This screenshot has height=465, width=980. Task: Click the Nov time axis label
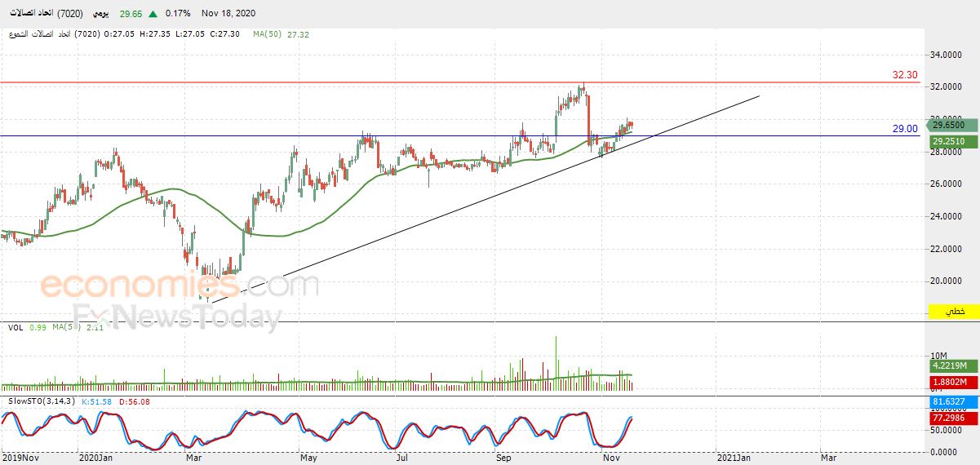coord(610,458)
